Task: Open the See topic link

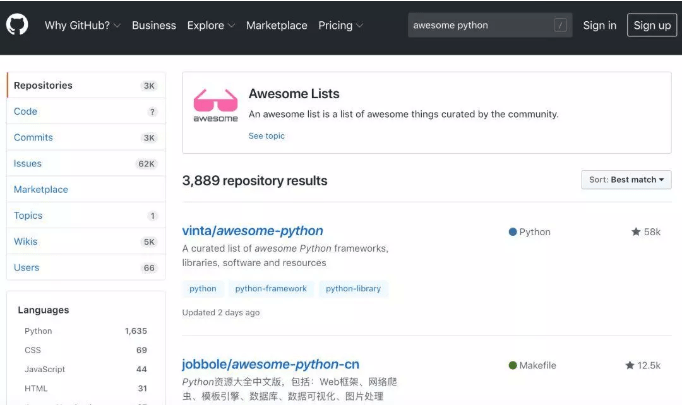Action: pos(266,136)
